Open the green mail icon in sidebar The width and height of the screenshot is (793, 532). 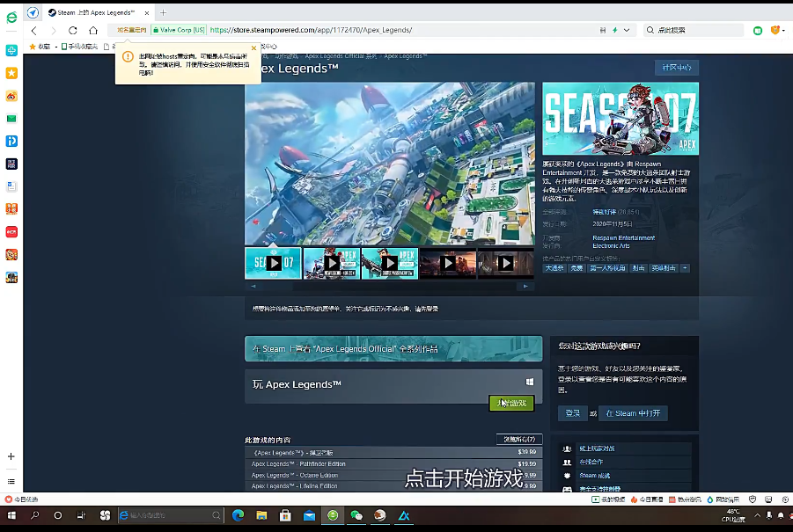tap(11, 119)
